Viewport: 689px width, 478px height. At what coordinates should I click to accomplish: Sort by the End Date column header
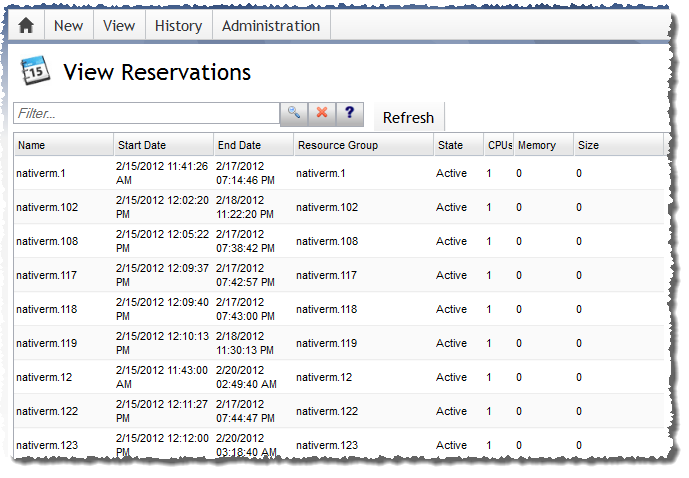point(252,145)
